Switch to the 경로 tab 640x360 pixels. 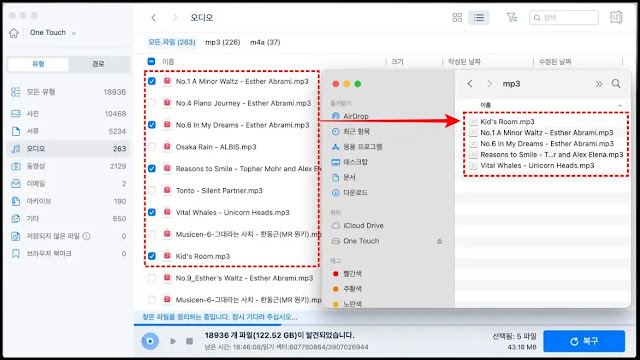[x=98, y=64]
